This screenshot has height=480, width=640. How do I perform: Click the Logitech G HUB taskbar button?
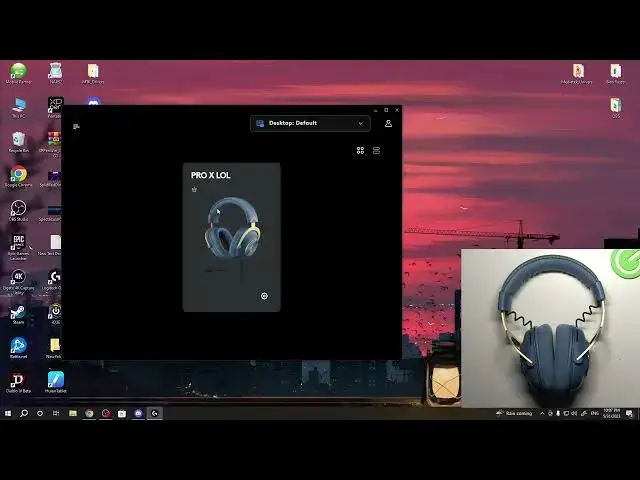tap(155, 413)
